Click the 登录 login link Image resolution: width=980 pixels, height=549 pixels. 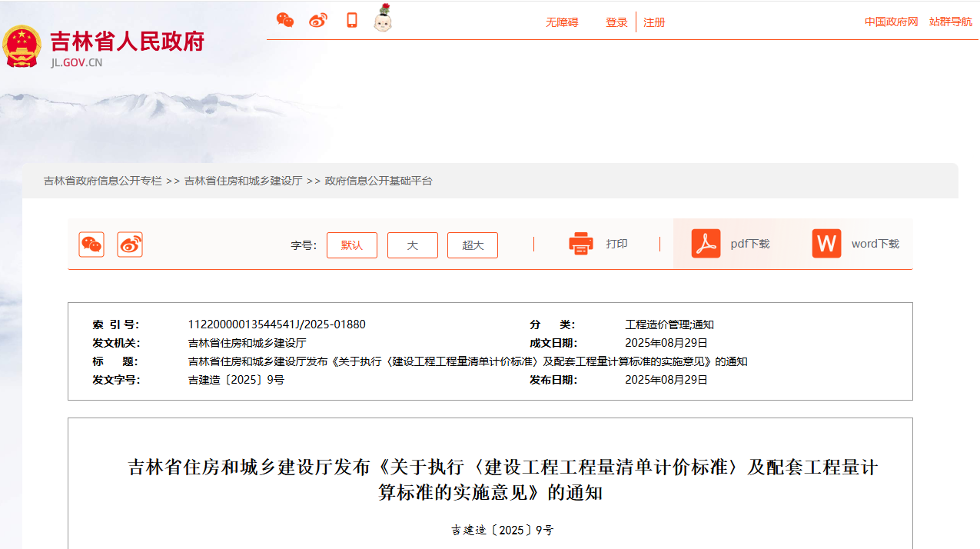pyautogui.click(x=616, y=22)
